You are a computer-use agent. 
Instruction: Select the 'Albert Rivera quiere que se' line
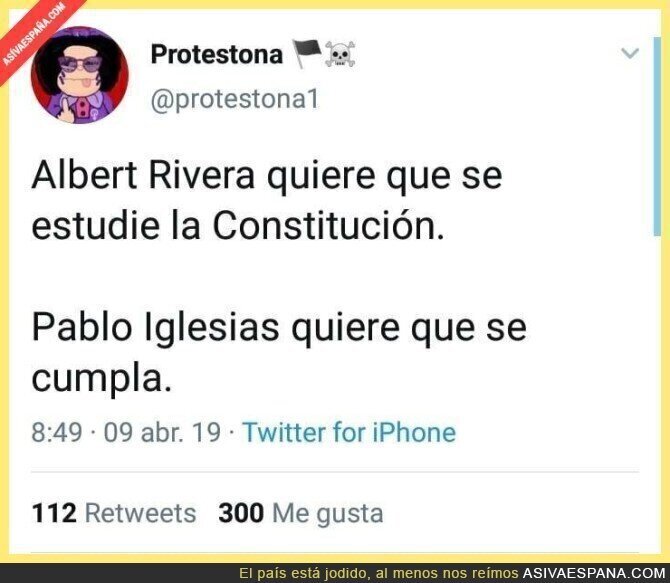click(267, 176)
